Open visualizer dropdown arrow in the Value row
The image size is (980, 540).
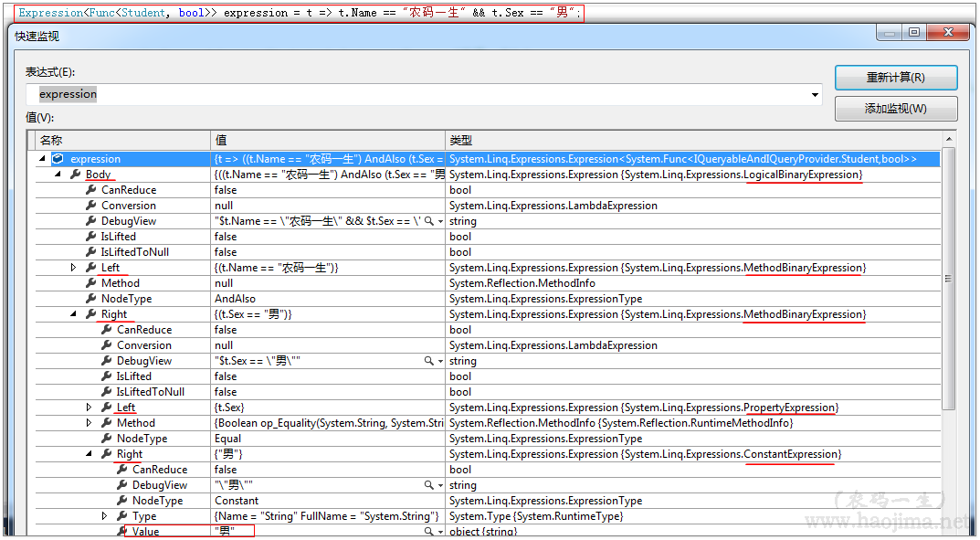(440, 531)
